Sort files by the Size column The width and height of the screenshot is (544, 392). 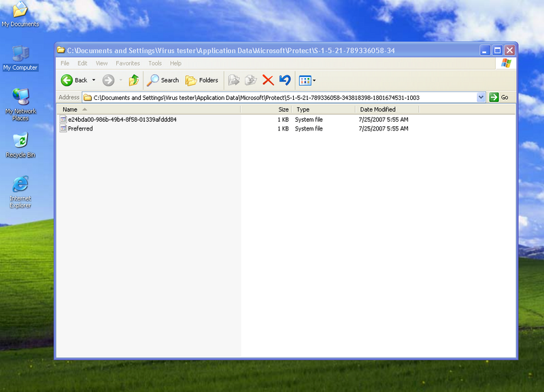tap(266, 109)
